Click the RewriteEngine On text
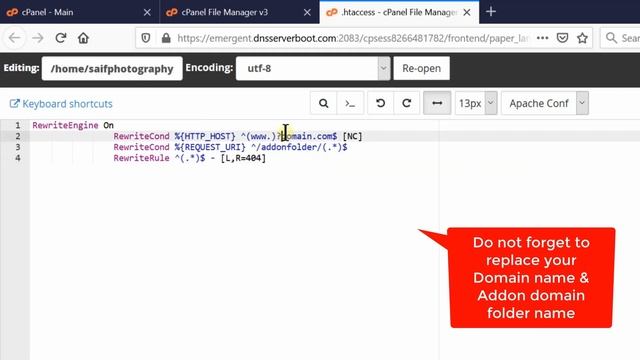The image size is (640, 360). coord(73,125)
